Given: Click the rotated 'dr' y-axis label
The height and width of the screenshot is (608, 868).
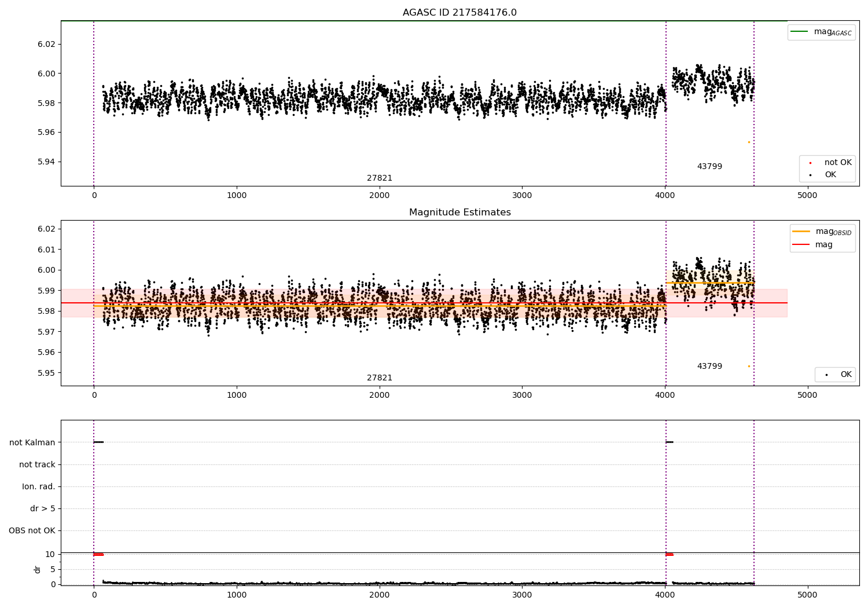Looking at the screenshot, I should pyautogui.click(x=38, y=569).
